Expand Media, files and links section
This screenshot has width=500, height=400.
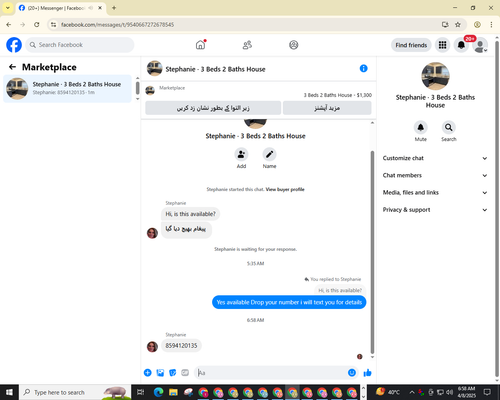(x=435, y=192)
